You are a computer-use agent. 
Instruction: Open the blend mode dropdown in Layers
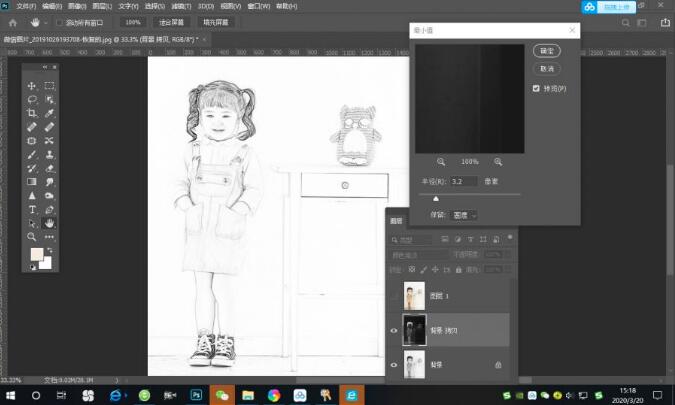(x=419, y=255)
